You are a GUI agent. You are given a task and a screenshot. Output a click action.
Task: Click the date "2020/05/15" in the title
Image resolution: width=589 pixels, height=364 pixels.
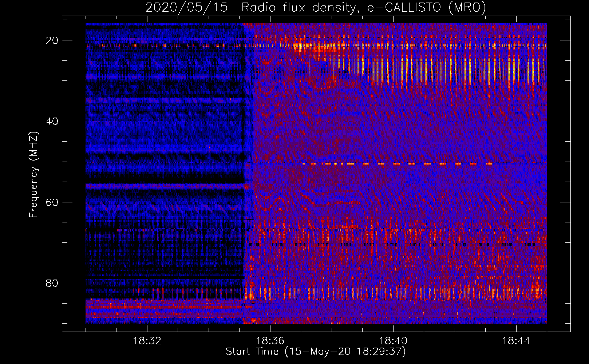click(187, 8)
